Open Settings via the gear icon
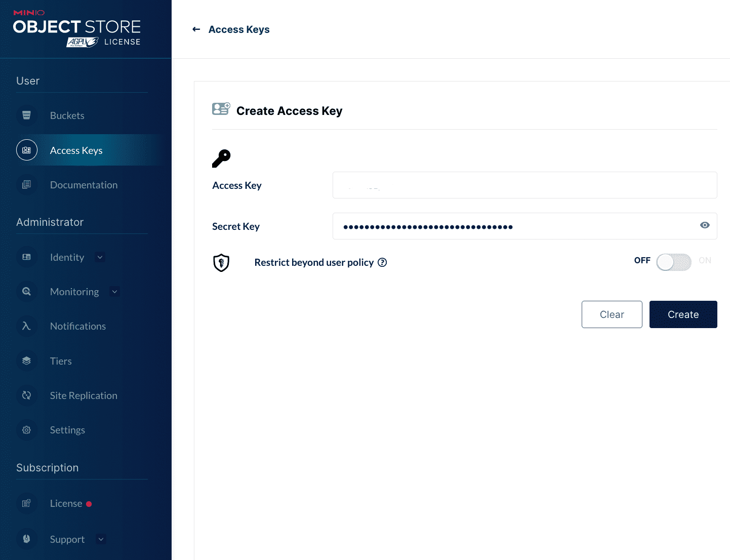The width and height of the screenshot is (730, 560). pyautogui.click(x=26, y=430)
